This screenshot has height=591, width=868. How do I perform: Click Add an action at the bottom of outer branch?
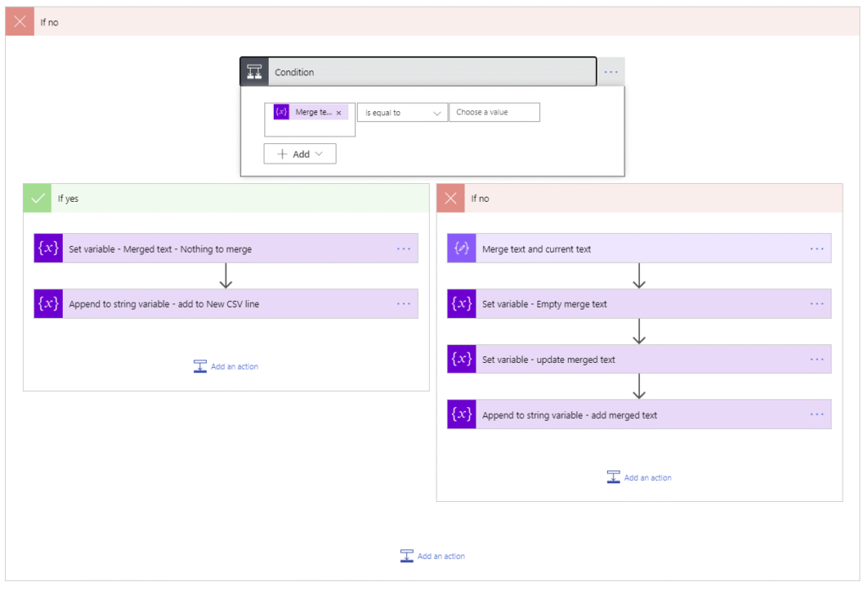pos(432,555)
